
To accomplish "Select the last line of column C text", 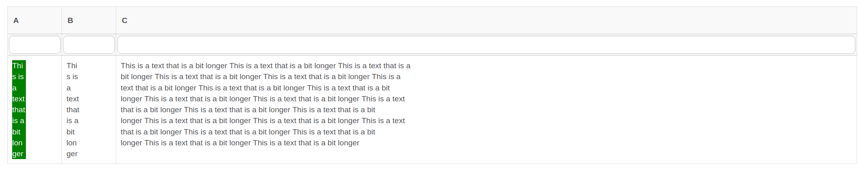I will (x=240, y=143).
